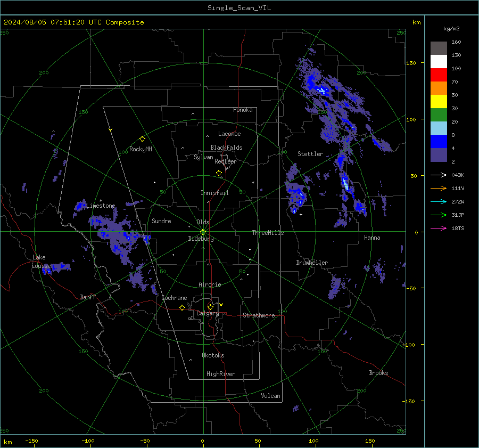Viewport: 479px width, 448px height.
Task: Click the Innisfail town label
Action: [214, 193]
